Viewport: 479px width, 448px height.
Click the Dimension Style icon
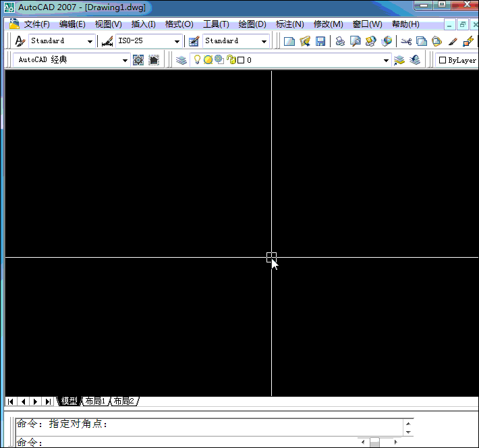click(x=107, y=41)
